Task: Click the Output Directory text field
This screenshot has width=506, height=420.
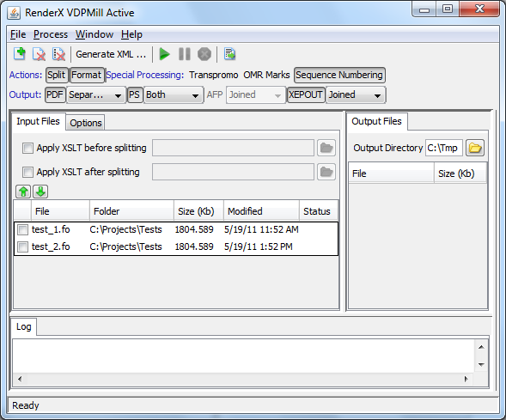Action: [x=444, y=148]
